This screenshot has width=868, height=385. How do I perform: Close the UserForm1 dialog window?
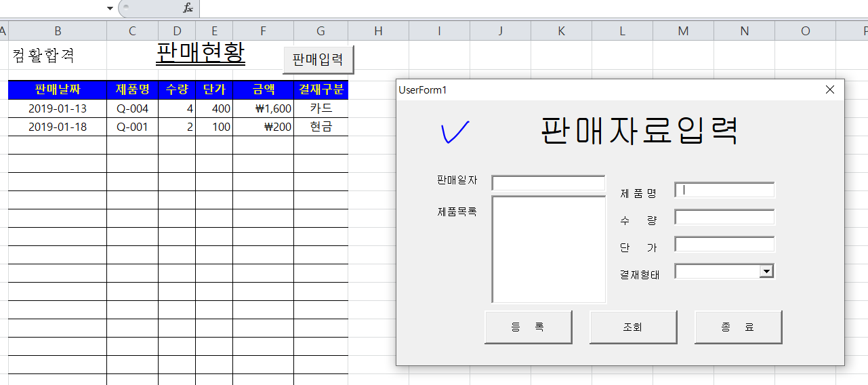click(830, 89)
